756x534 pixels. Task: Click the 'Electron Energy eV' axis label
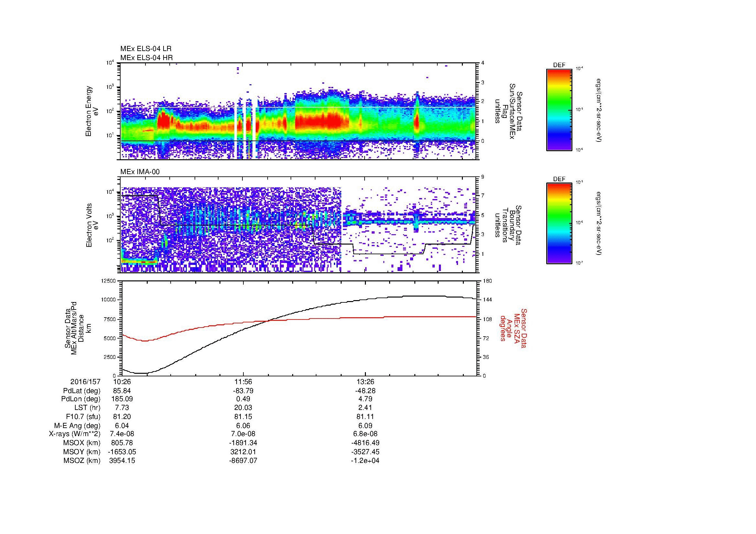pyautogui.click(x=92, y=111)
